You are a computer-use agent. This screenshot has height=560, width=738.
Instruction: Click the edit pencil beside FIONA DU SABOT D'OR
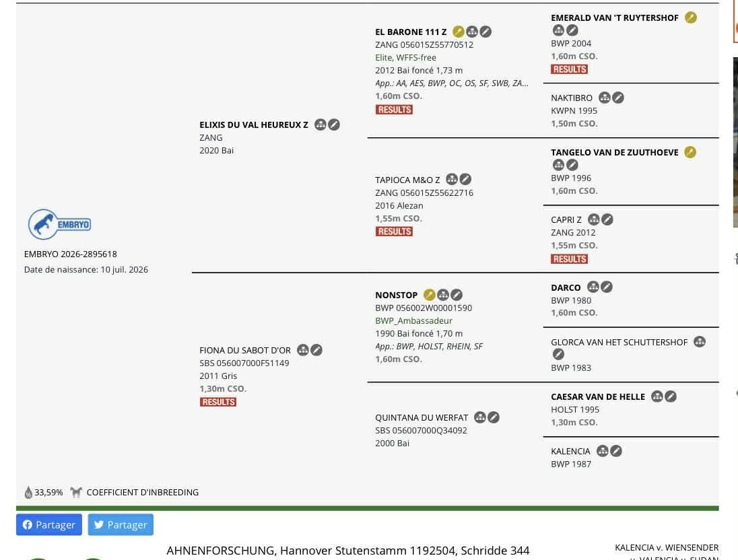pyautogui.click(x=316, y=350)
